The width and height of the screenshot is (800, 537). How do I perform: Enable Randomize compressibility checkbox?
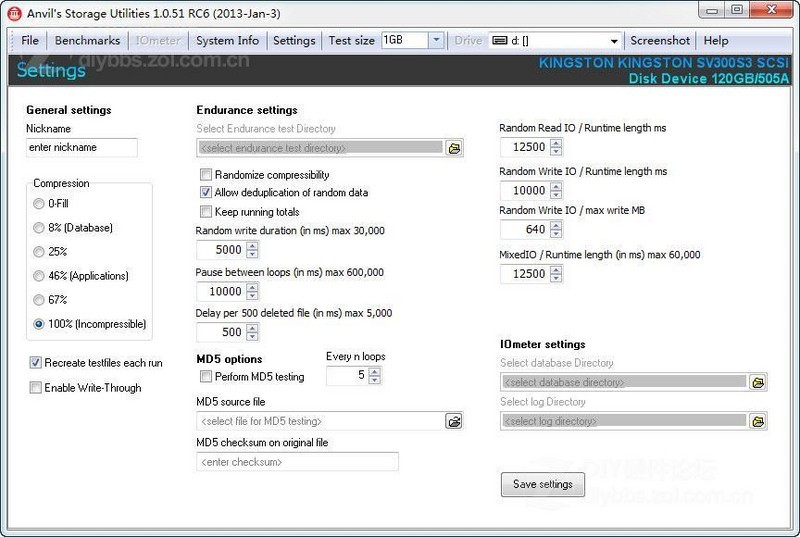tap(206, 175)
